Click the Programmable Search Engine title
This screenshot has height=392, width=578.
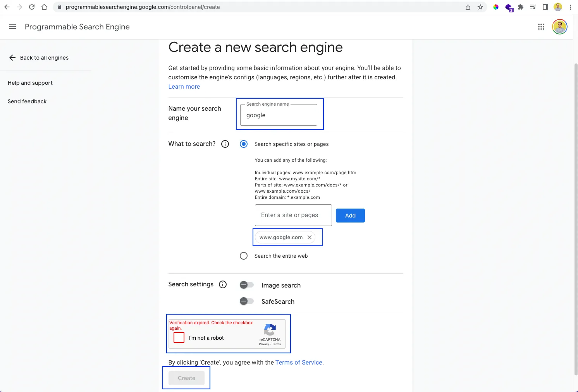[77, 27]
